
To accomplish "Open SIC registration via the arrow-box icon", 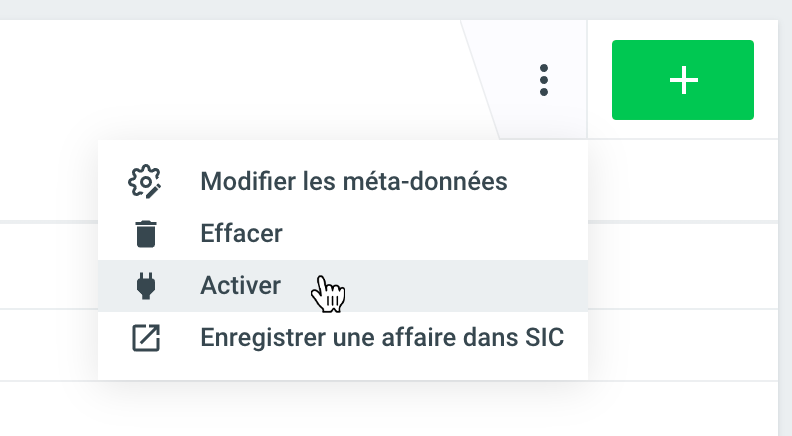I will pos(146,338).
